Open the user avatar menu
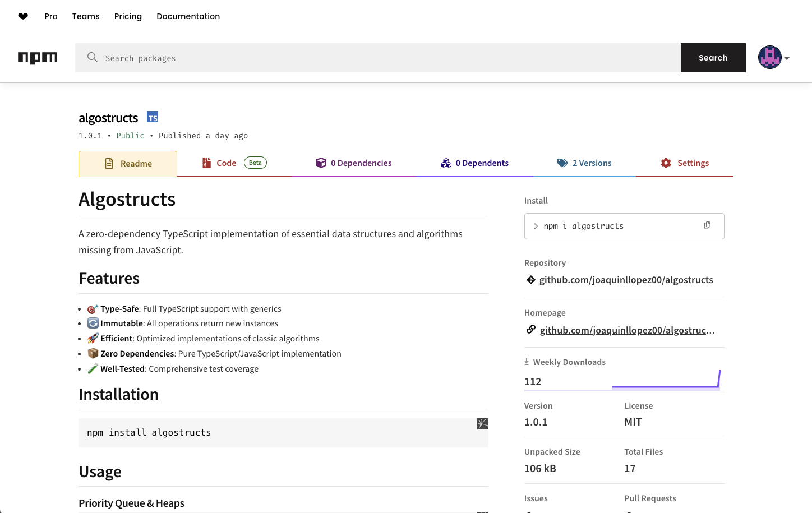The image size is (812, 513). pos(769,57)
